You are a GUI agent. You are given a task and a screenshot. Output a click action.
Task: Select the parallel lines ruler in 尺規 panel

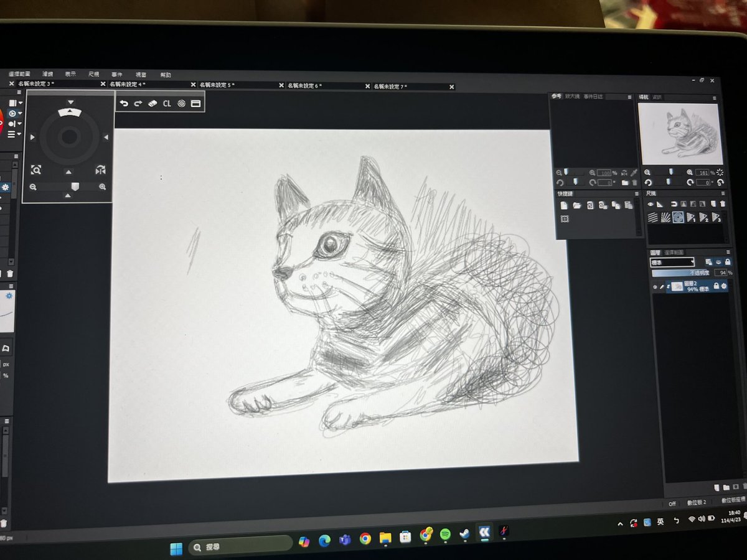(x=652, y=217)
